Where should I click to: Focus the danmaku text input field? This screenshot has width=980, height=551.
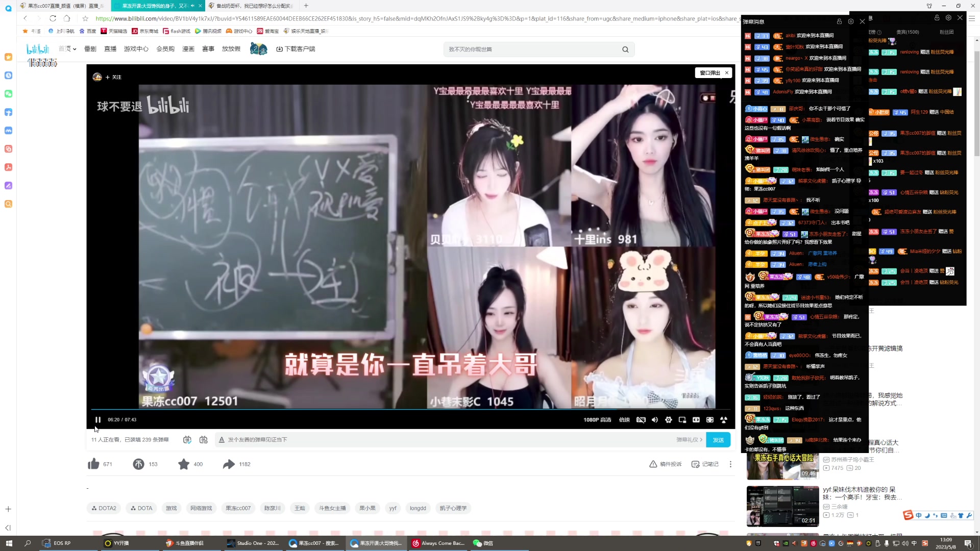click(x=449, y=440)
